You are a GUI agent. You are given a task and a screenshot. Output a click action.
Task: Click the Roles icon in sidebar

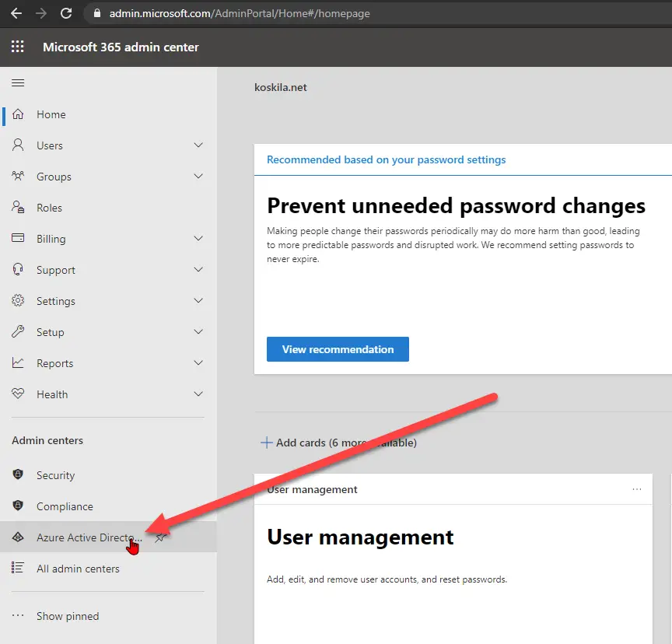[19, 208]
